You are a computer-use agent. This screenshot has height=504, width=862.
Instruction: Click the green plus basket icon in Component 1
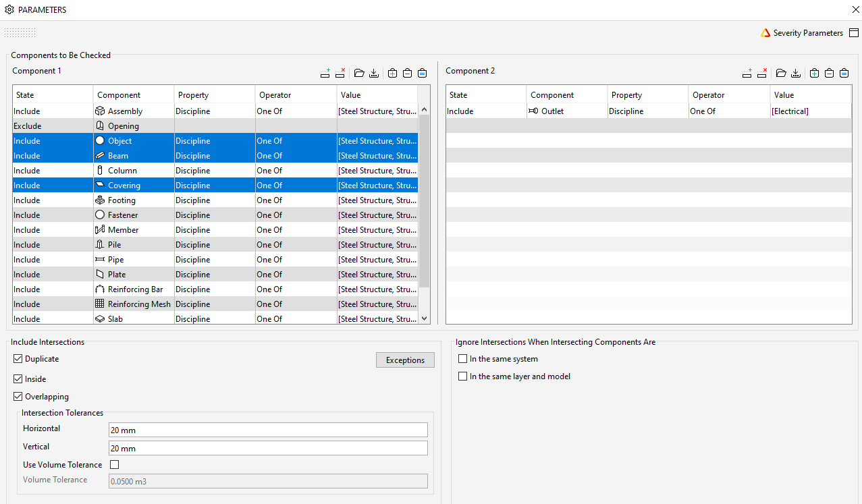click(x=393, y=73)
